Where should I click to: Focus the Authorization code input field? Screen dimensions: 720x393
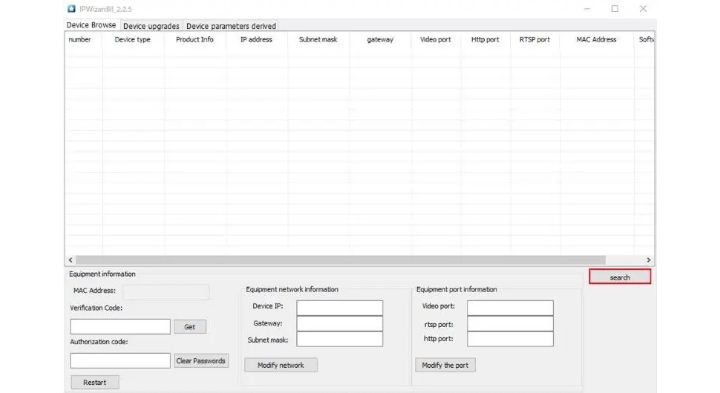(x=120, y=361)
